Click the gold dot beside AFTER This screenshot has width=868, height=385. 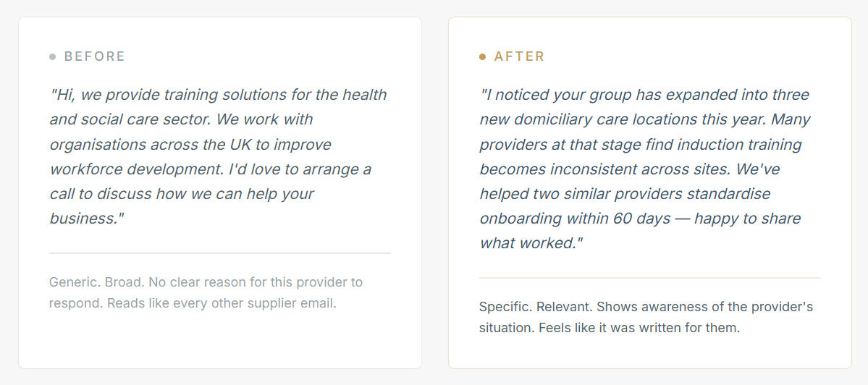click(483, 56)
